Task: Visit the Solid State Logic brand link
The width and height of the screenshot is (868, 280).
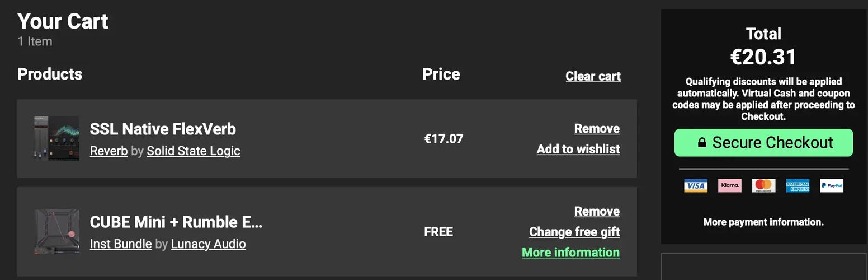Action: pos(194,151)
